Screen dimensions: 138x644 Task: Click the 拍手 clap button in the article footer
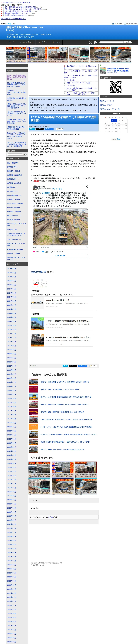pos(93,366)
